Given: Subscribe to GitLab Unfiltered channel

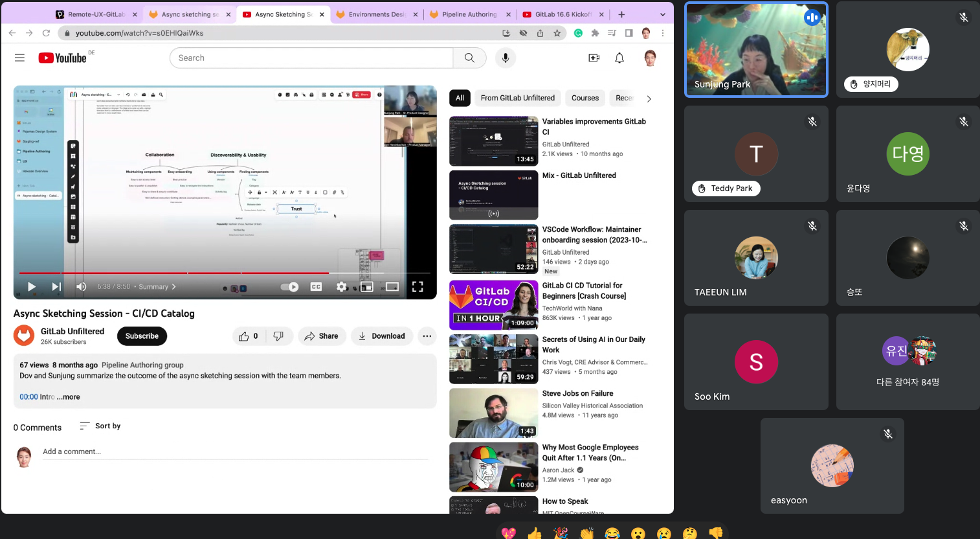Looking at the screenshot, I should [x=142, y=336].
